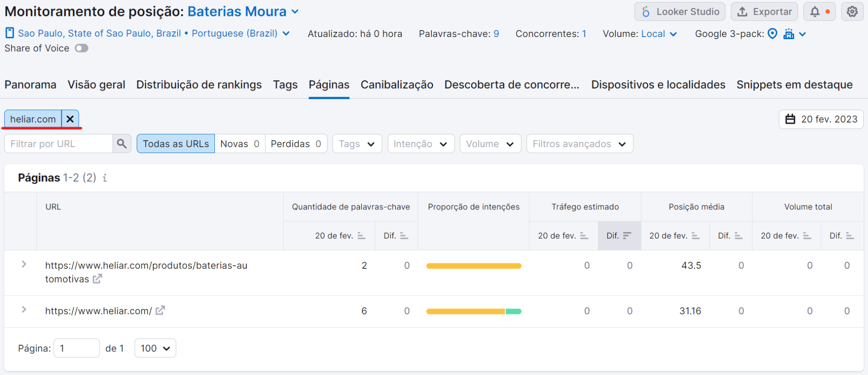
Task: Expand the Google 3-pack chevron
Action: (x=802, y=34)
